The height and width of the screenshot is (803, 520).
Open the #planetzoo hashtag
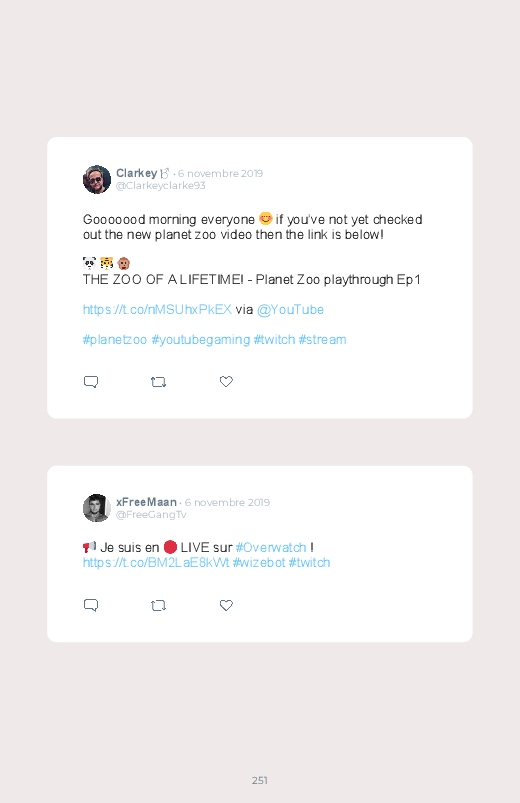115,340
